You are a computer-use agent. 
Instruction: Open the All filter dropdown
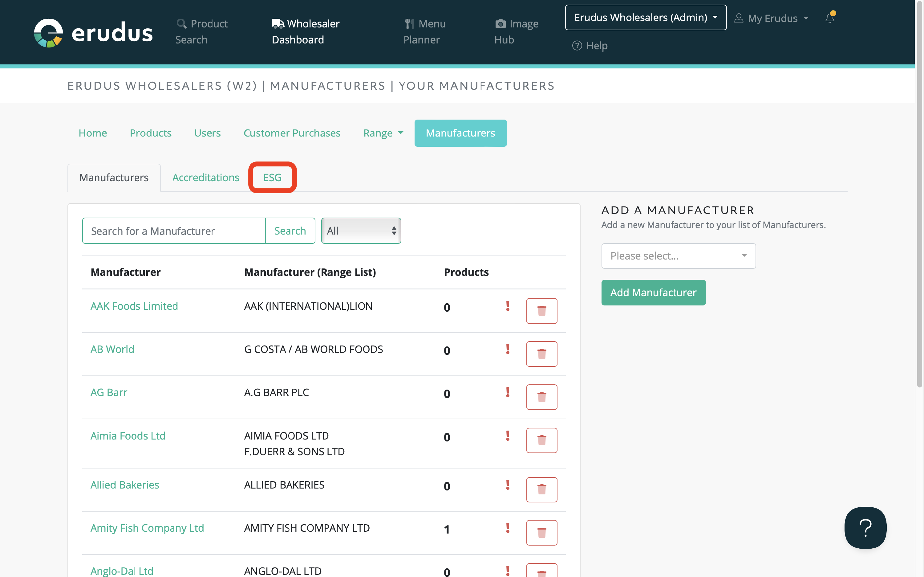point(361,231)
